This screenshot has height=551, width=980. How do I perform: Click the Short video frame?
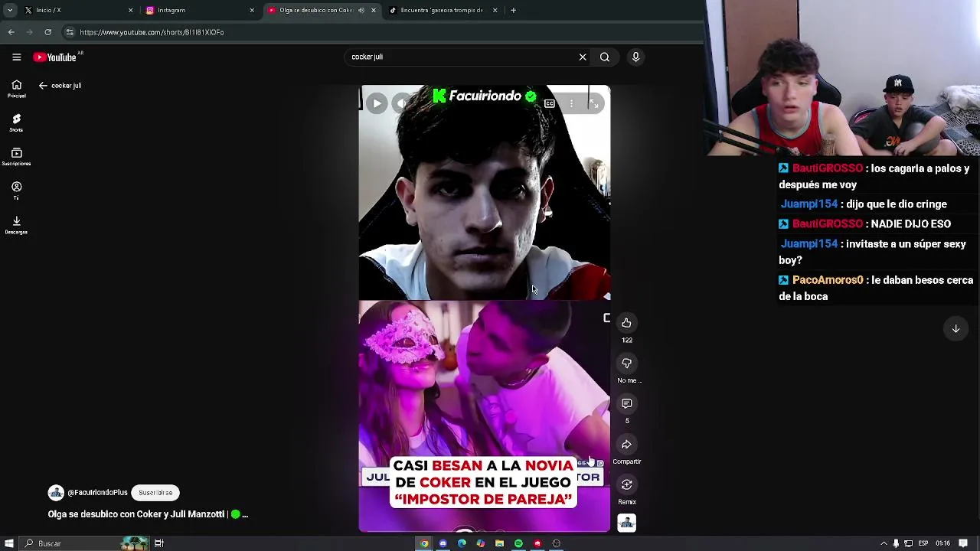(x=485, y=308)
